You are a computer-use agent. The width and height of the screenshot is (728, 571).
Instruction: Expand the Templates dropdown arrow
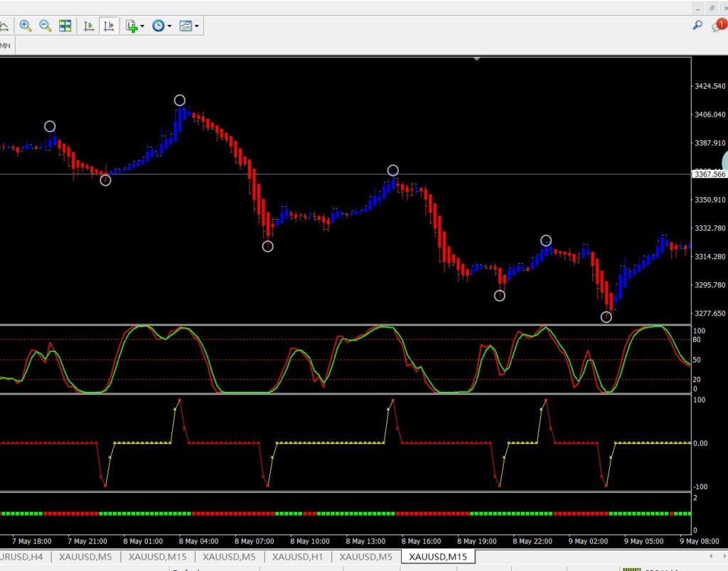pos(197,26)
